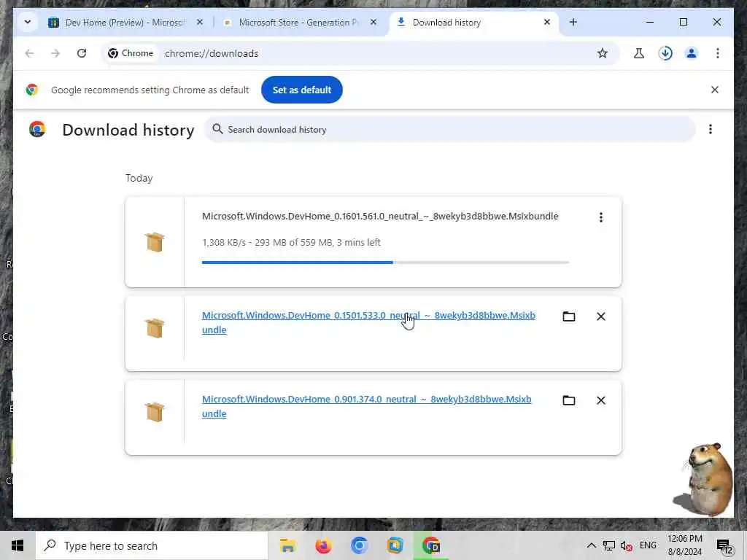Open the DevHome_0.1501.533.0 Msixbundle file link
Screen dimensions: 747x560
pos(368,322)
